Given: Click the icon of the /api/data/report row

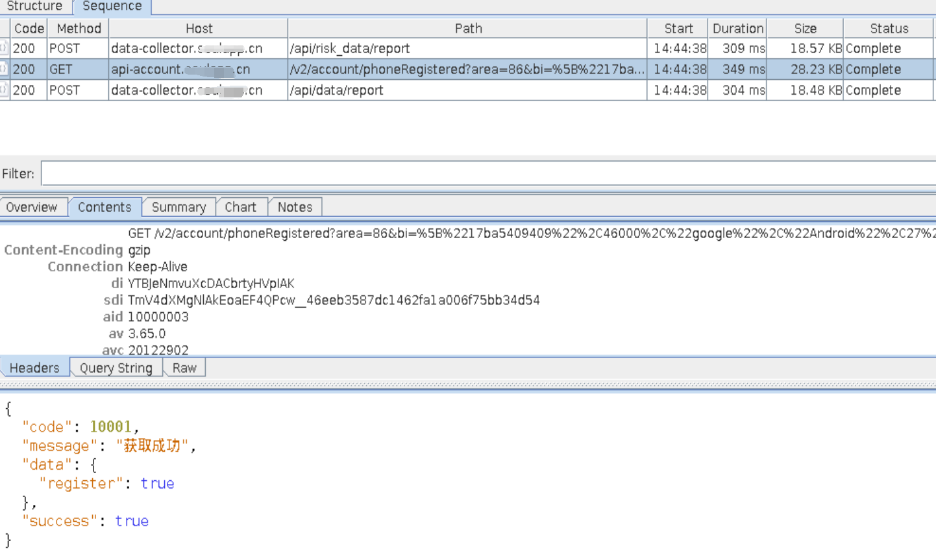Looking at the screenshot, I should pos(4,90).
